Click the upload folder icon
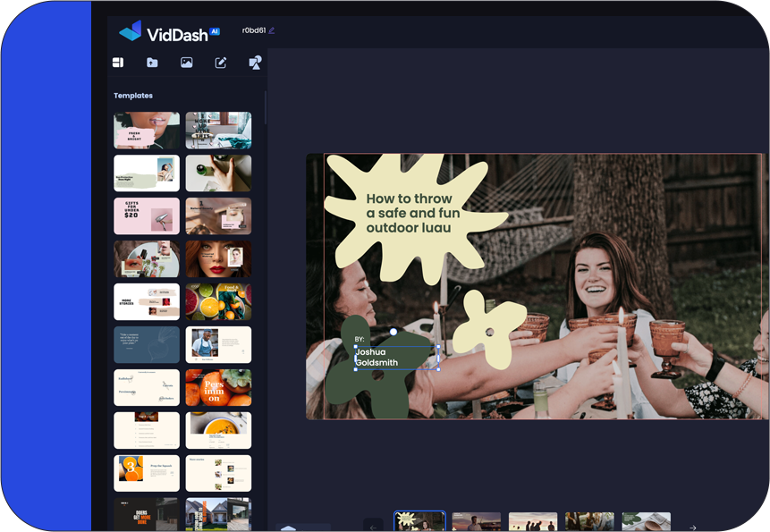This screenshot has height=532, width=770. 152,63
